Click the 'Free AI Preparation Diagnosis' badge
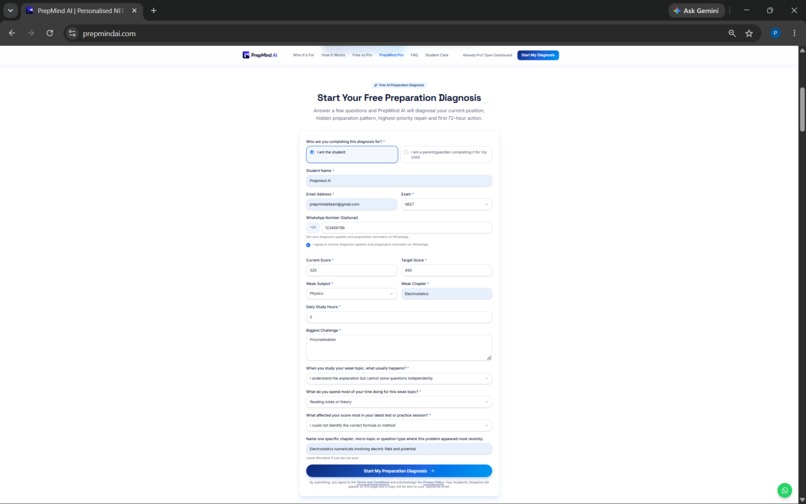Viewport: 806px width, 504px height. click(399, 85)
